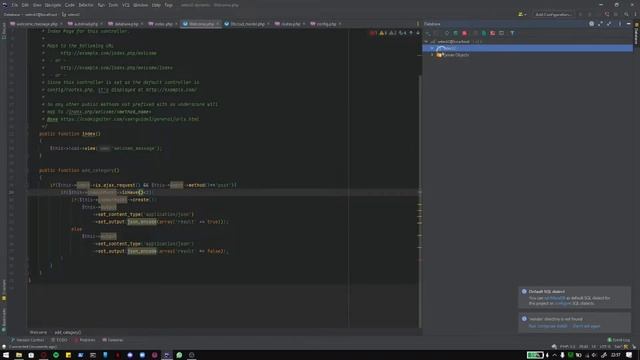Switch to the index.php editor tab
This screenshot has height=360, width=640.
pos(163,24)
